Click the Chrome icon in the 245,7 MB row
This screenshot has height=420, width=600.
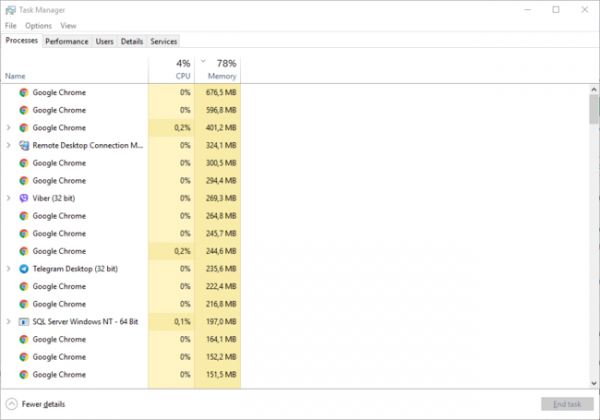coord(24,233)
